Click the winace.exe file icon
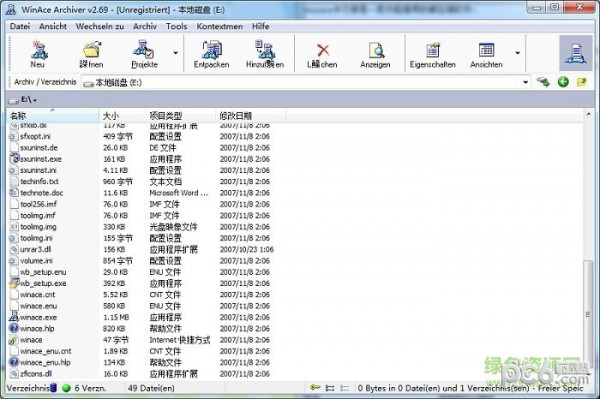This screenshot has width=600, height=399. (14, 317)
